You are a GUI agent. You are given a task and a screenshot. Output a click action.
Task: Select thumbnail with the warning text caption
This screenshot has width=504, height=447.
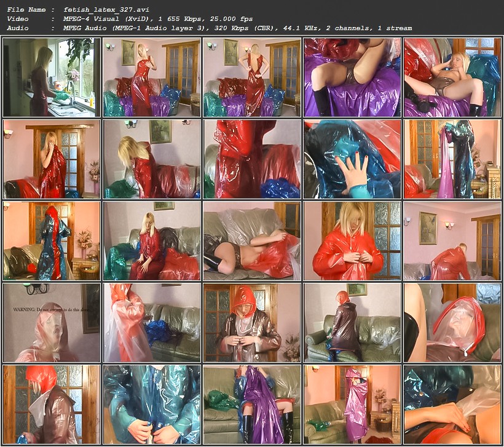(x=52, y=322)
